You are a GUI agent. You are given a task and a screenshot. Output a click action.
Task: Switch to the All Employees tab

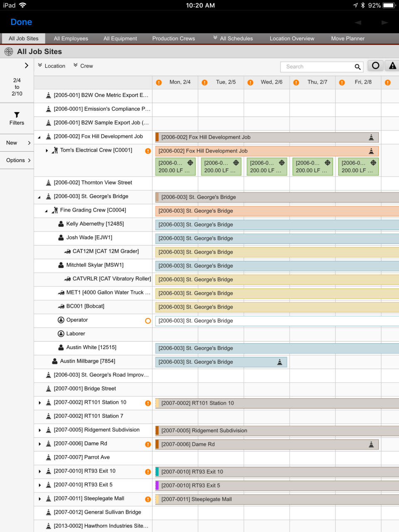click(71, 38)
